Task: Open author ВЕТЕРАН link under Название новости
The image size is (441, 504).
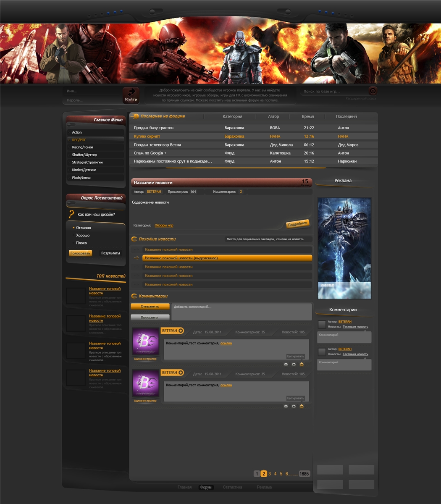Action: pyautogui.click(x=154, y=192)
